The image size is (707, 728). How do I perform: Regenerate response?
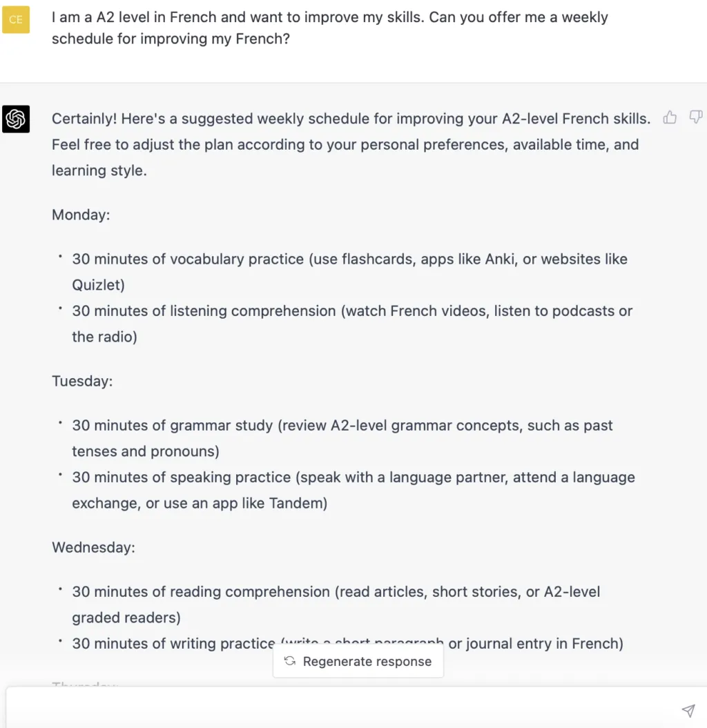tap(358, 661)
